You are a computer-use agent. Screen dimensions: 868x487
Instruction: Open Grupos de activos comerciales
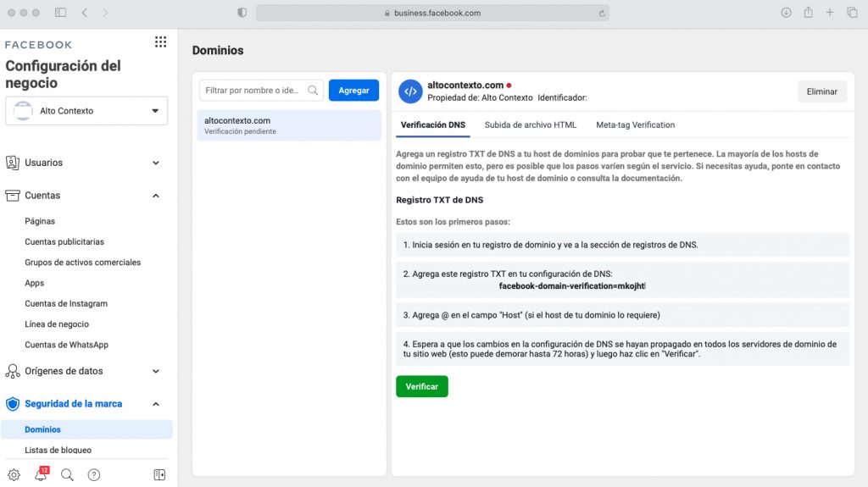click(x=82, y=263)
